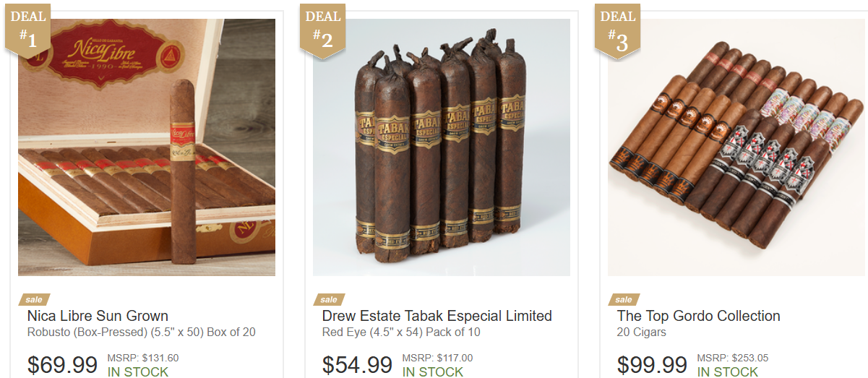Click the IN STOCK label for Top Gordo

[x=728, y=371]
